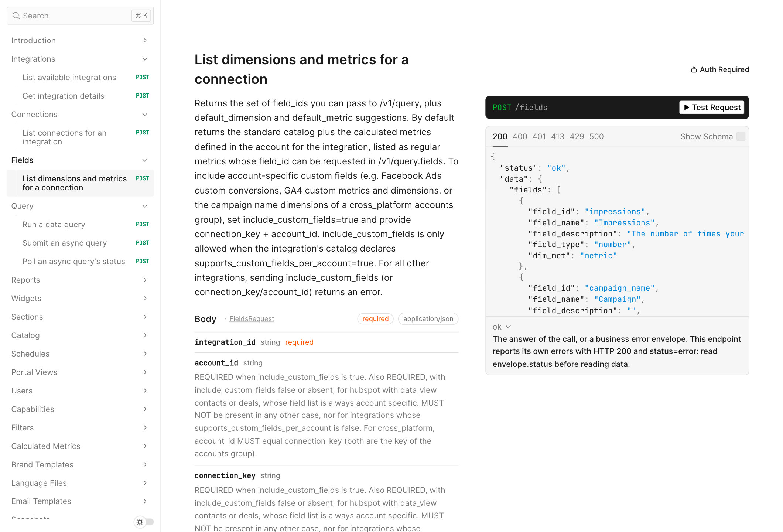783x532 pixels.
Task: Collapse the Connections section chevron
Action: (145, 115)
